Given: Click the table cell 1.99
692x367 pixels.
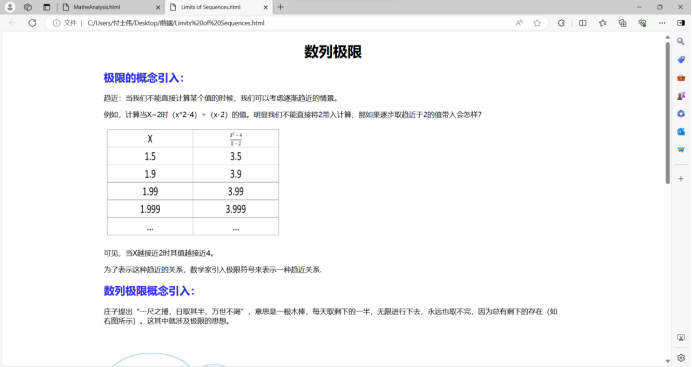Looking at the screenshot, I should click(x=150, y=191).
